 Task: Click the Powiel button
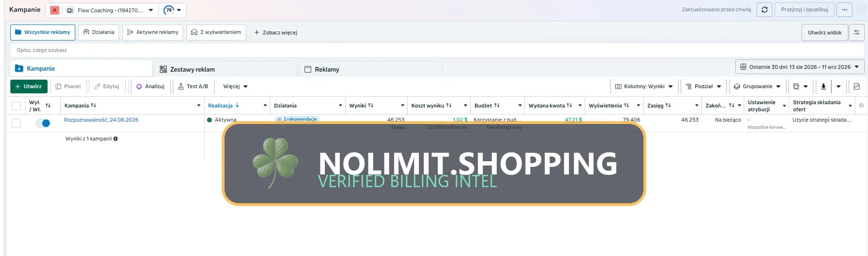pyautogui.click(x=68, y=86)
